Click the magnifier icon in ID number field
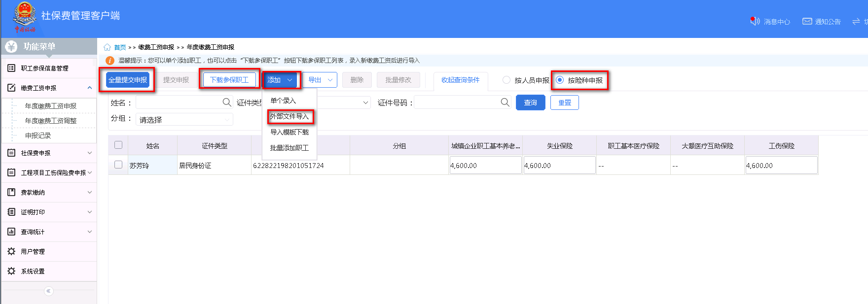868x304 pixels. (505, 102)
